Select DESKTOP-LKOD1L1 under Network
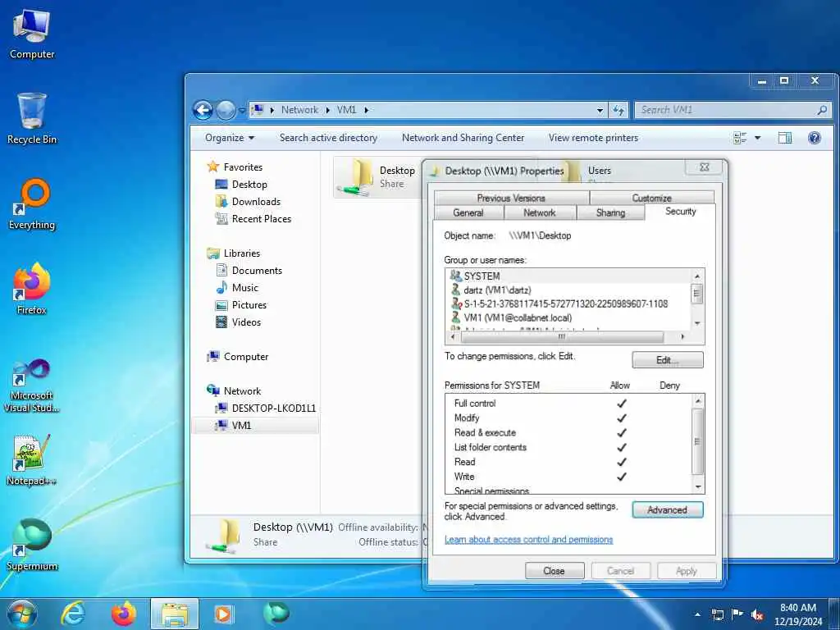840x630 pixels. (273, 409)
